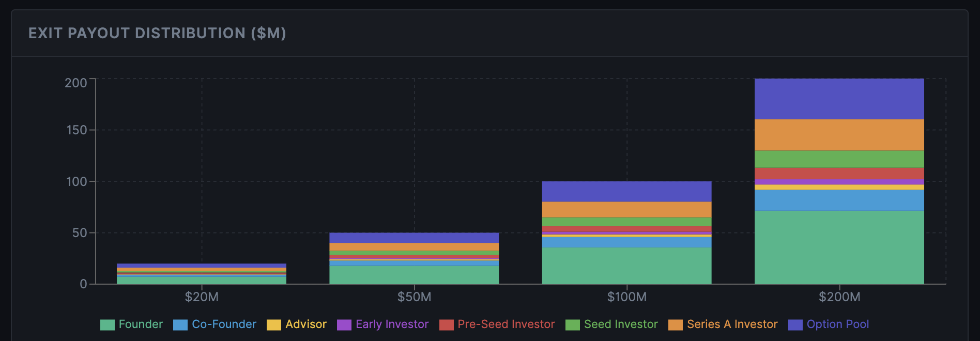
Task: Click the Series A segment of $200M bar
Action: click(839, 135)
